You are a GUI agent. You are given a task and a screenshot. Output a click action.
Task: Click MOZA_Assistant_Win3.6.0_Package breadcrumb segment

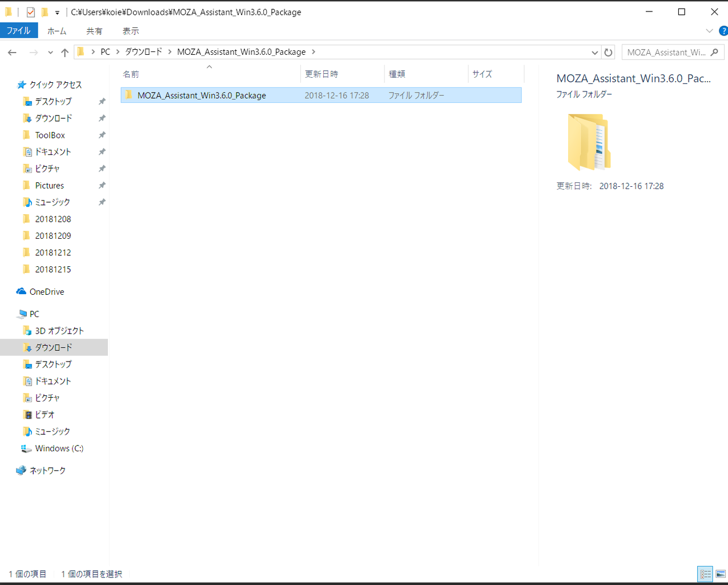click(242, 52)
